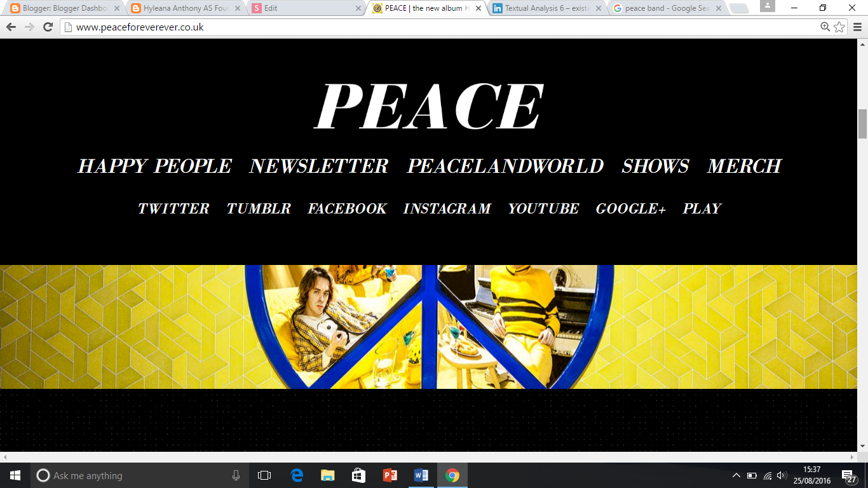Click the Cortana Ask me anything box
This screenshot has height=488, width=868.
(x=140, y=475)
